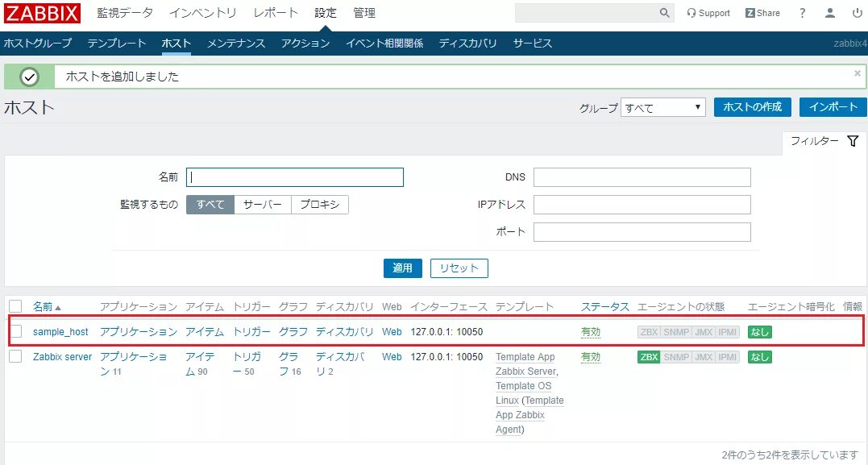Click sample_host encryption なし badge
The image size is (868, 465).
(759, 332)
